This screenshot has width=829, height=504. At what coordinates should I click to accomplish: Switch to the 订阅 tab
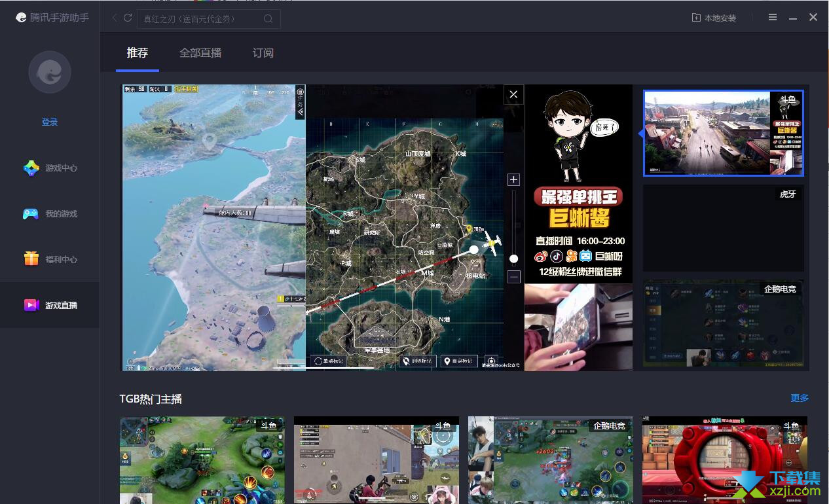point(263,53)
